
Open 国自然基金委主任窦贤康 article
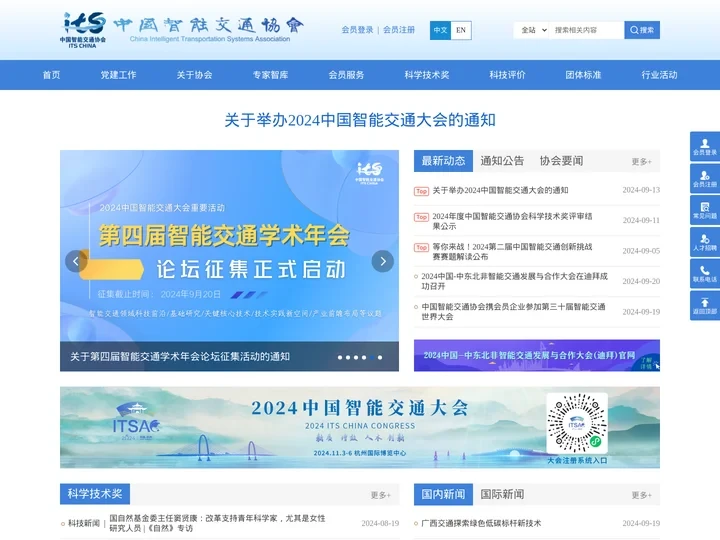(x=217, y=523)
